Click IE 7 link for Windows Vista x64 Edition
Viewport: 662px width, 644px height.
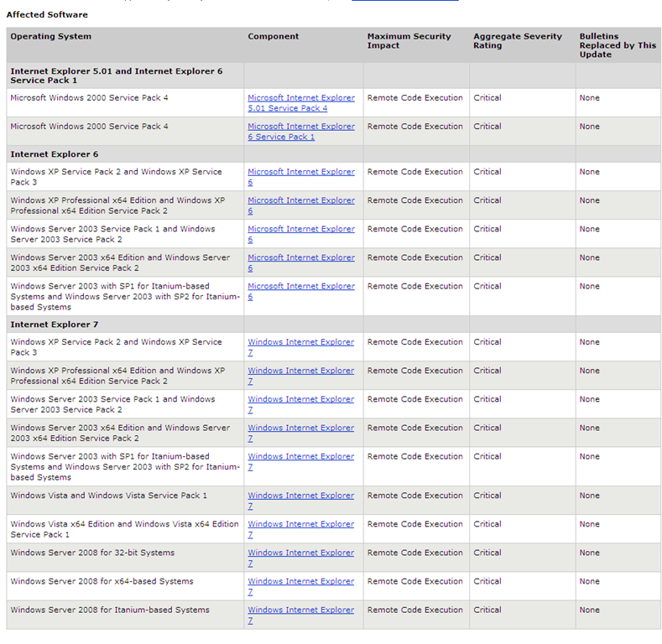click(300, 524)
